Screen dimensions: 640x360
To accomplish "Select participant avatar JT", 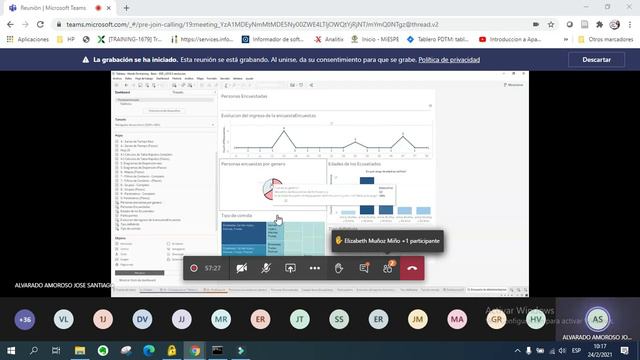I will (x=300, y=319).
